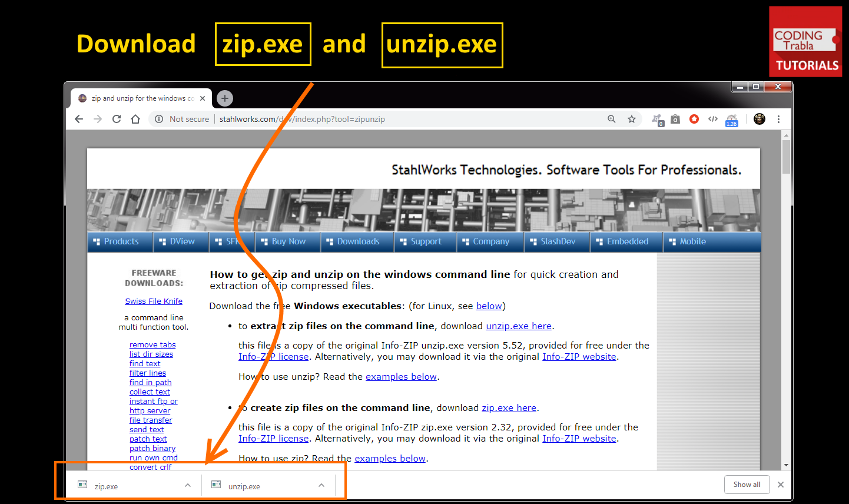Open the examples below link for zip
The width and height of the screenshot is (849, 504).
[x=390, y=458]
